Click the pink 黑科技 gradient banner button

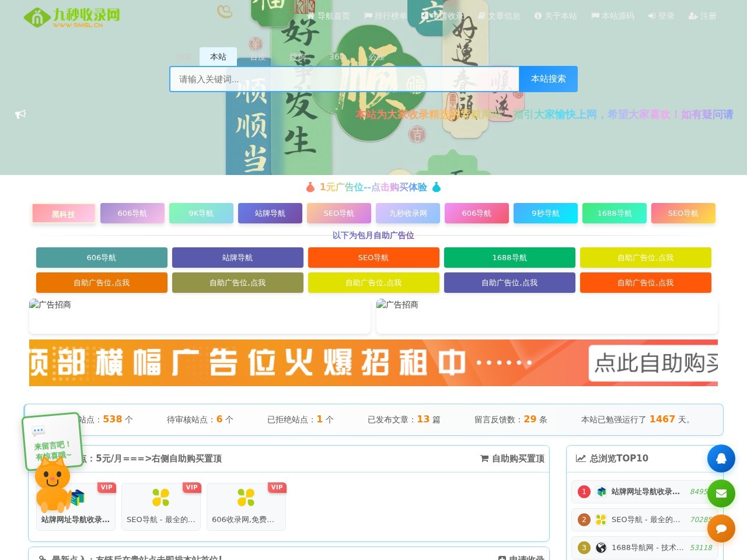click(x=64, y=213)
